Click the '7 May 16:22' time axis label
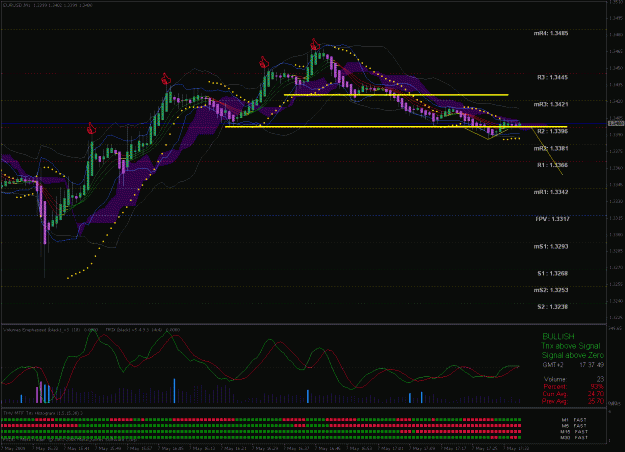Viewport: 625px width, 452px height. 45,449
